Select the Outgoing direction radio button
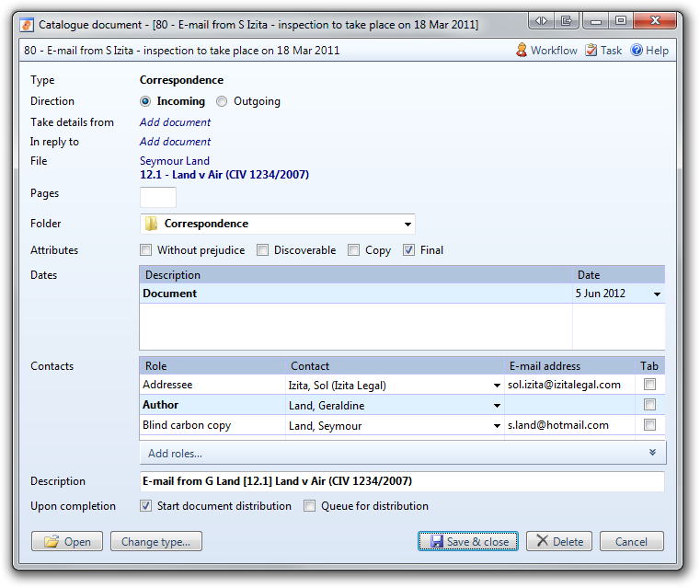 (222, 101)
